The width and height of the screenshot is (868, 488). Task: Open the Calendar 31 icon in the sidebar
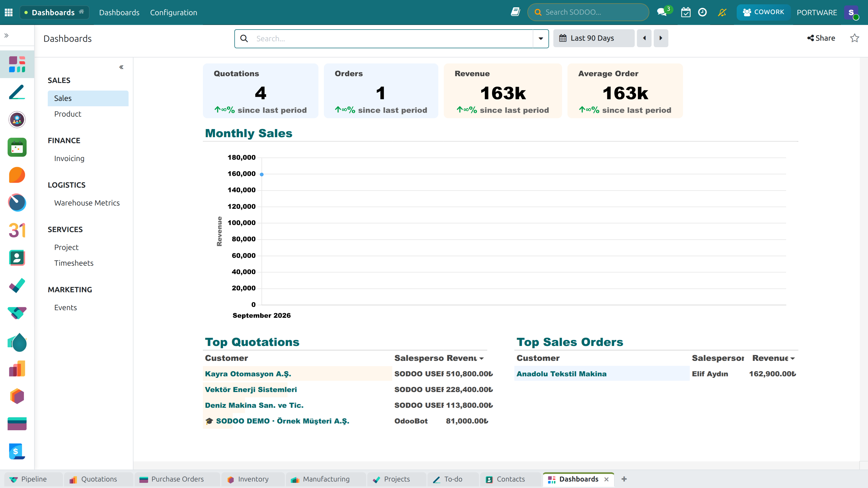click(x=17, y=230)
